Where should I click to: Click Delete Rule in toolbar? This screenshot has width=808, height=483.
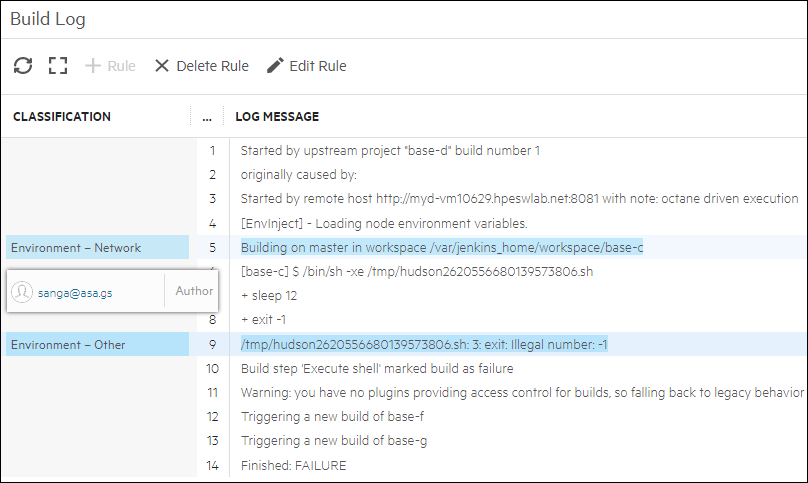click(x=201, y=66)
